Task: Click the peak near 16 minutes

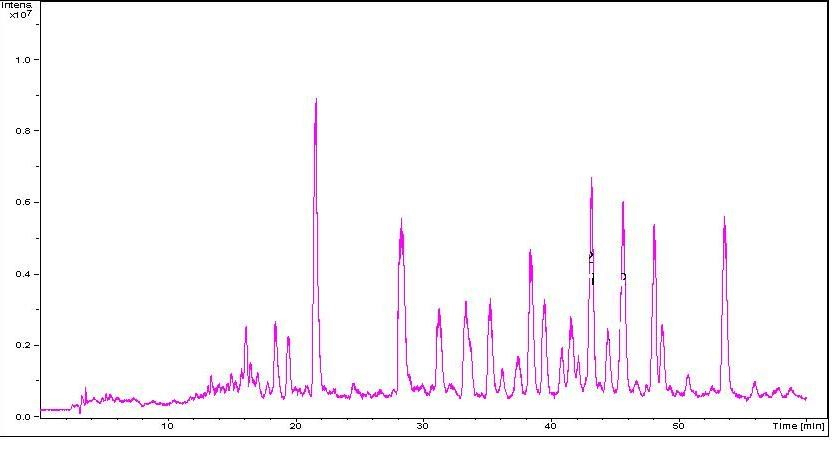Action: [x=245, y=329]
